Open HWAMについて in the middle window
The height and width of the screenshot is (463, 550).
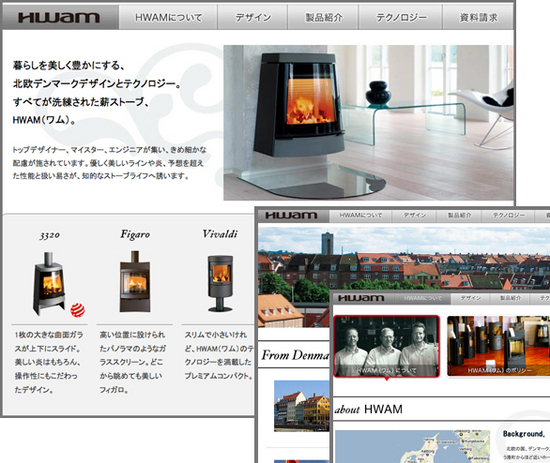click(x=360, y=215)
